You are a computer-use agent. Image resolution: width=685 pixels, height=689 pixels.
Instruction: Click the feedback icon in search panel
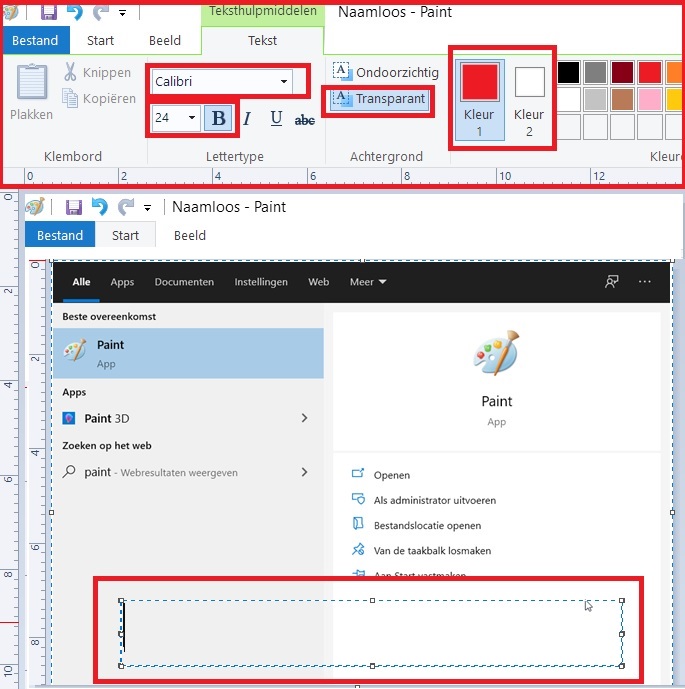(612, 282)
